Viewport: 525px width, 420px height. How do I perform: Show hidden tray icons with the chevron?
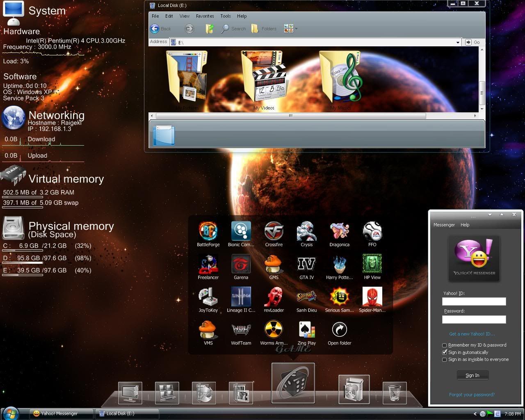pos(475,414)
